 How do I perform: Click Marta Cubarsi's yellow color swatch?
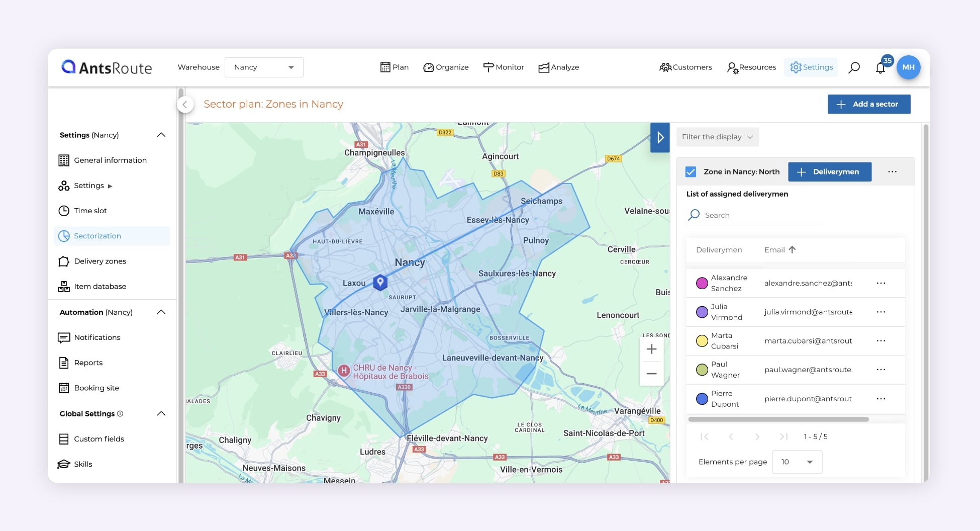click(702, 340)
